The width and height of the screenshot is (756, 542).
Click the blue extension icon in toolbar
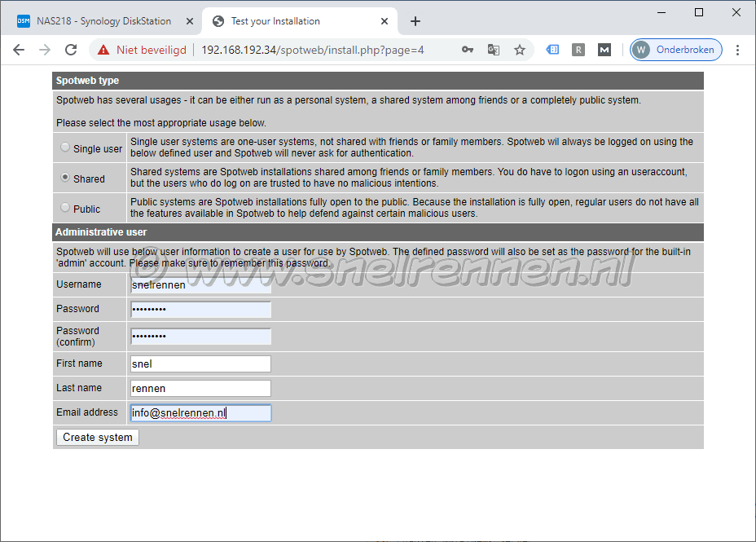(552, 49)
